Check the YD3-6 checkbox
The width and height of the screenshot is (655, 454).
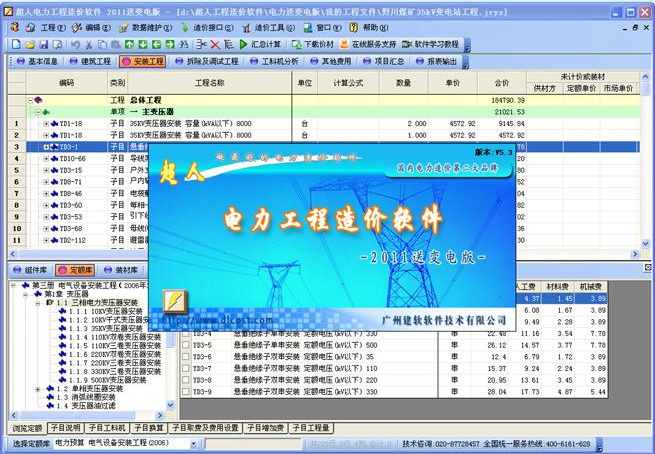(x=186, y=357)
